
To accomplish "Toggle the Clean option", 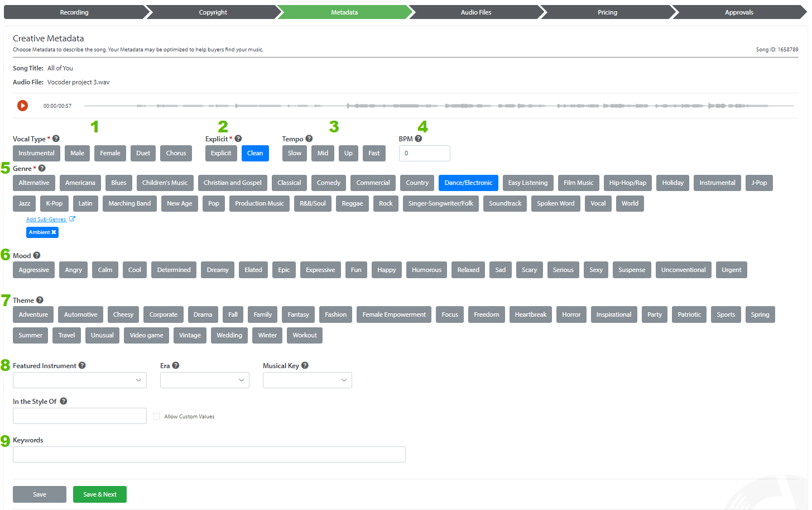I will (255, 153).
